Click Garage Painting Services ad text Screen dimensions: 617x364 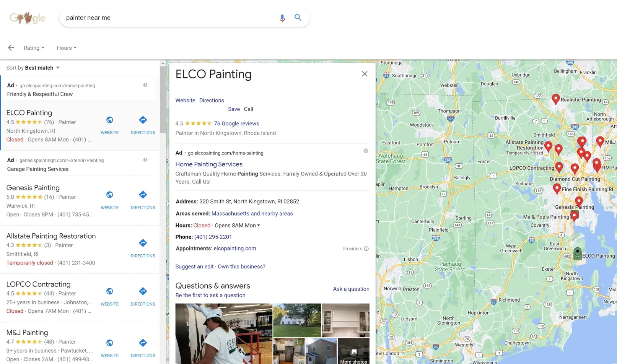pos(38,169)
